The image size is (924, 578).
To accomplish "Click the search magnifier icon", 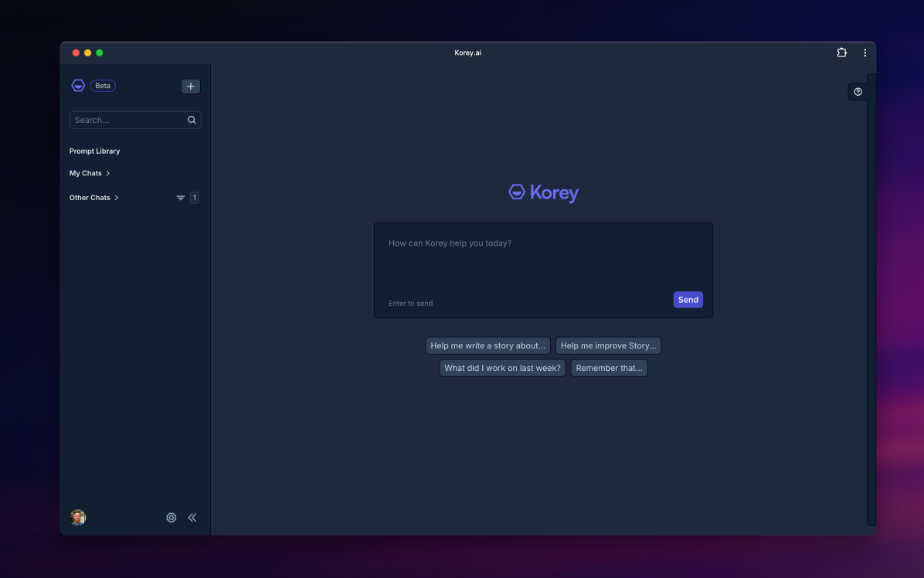I will [192, 121].
